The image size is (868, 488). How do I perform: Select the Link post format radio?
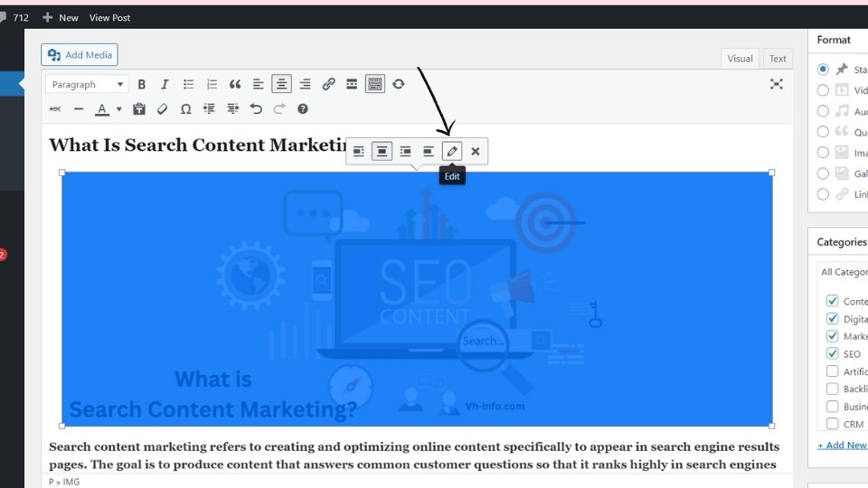point(823,194)
